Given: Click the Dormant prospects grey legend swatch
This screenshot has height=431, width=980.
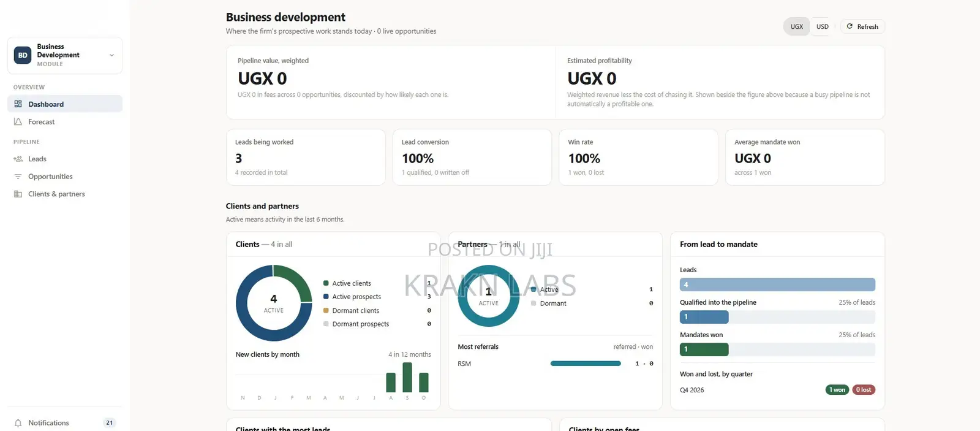Looking at the screenshot, I should pos(326,324).
